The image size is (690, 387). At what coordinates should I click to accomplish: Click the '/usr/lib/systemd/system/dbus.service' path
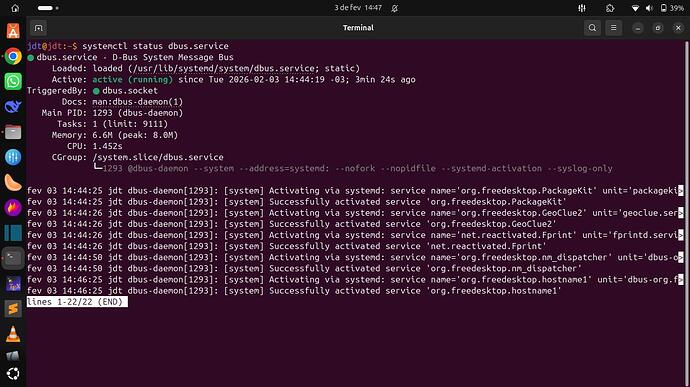point(224,68)
